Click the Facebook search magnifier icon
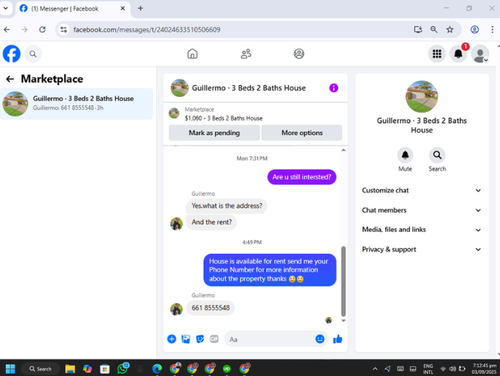The image size is (500, 376). click(x=33, y=54)
